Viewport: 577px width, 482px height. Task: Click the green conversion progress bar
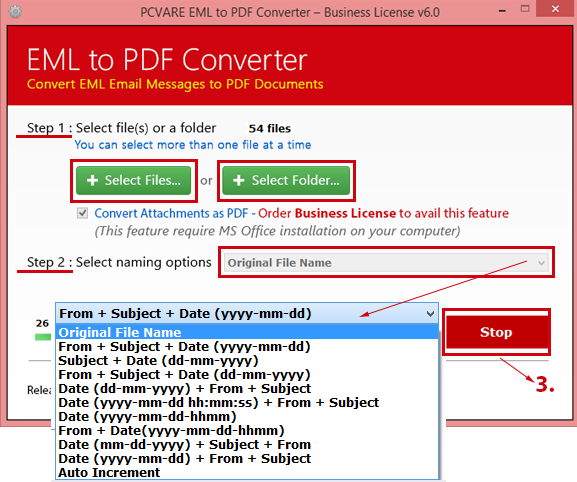click(43, 337)
